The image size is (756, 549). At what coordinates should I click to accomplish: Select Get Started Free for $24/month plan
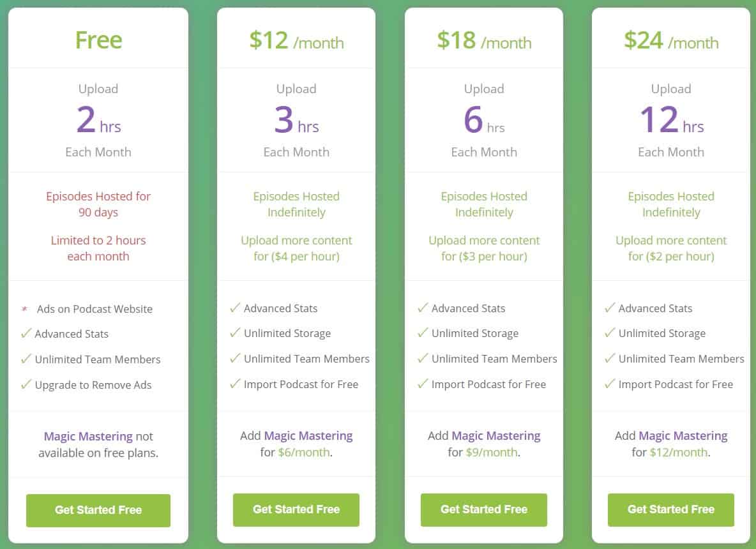click(670, 509)
